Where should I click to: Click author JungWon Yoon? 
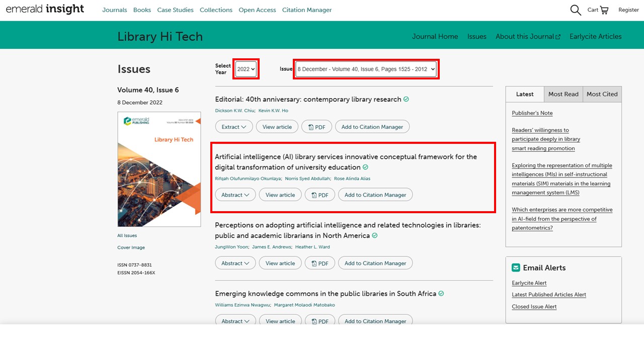point(231,247)
